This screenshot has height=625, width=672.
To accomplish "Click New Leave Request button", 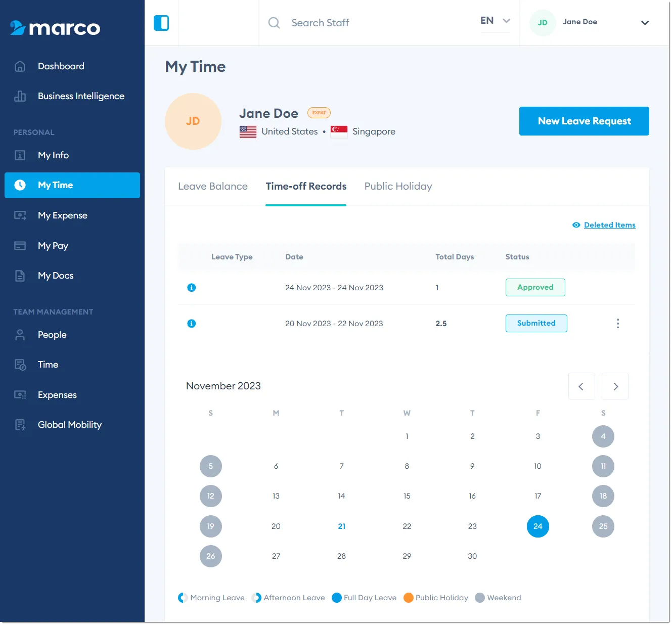I will [584, 121].
